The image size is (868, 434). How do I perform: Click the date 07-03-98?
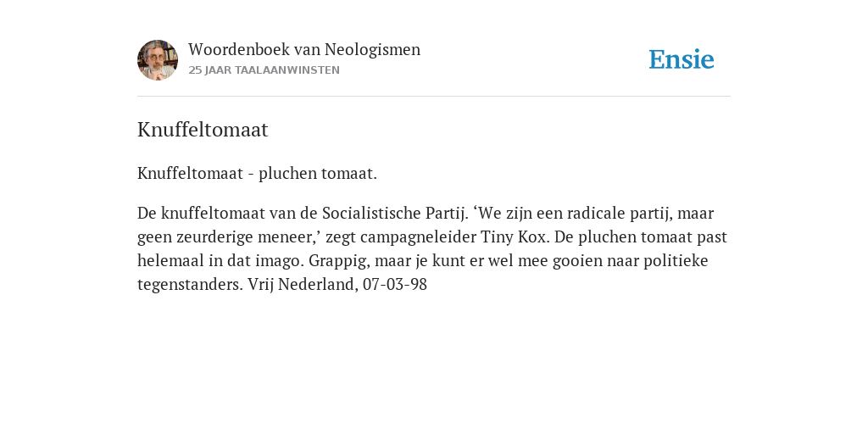tap(395, 285)
